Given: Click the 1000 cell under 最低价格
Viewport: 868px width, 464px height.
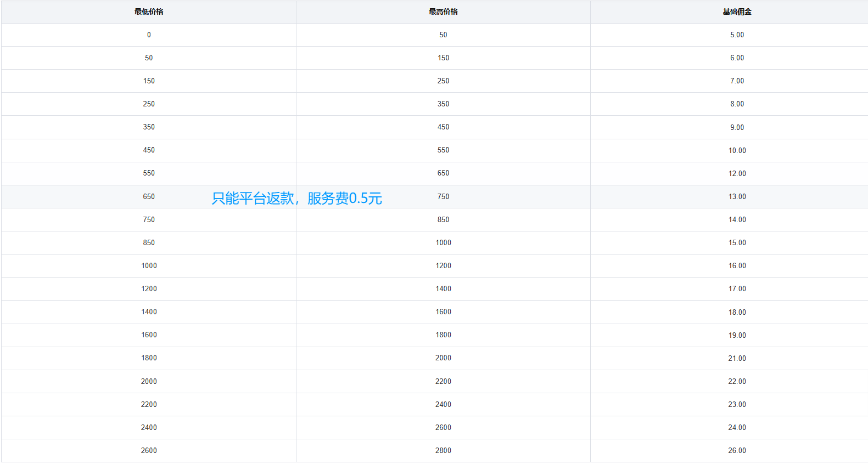Looking at the screenshot, I should (x=149, y=266).
